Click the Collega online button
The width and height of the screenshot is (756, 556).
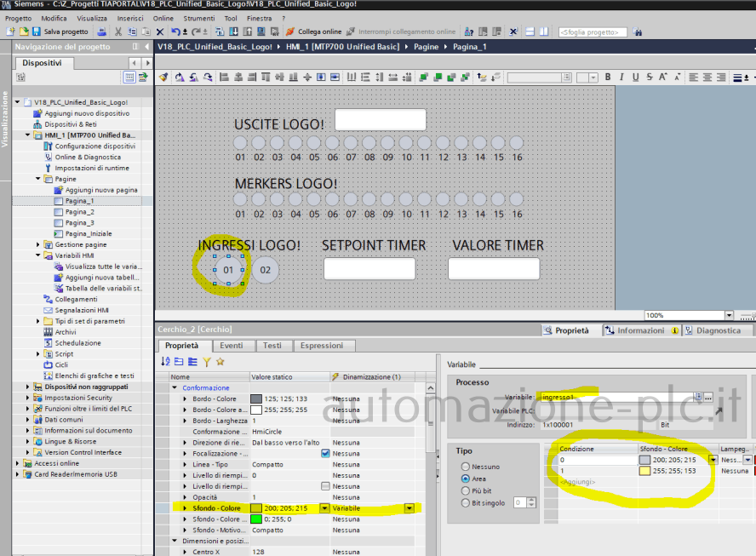[x=314, y=32]
